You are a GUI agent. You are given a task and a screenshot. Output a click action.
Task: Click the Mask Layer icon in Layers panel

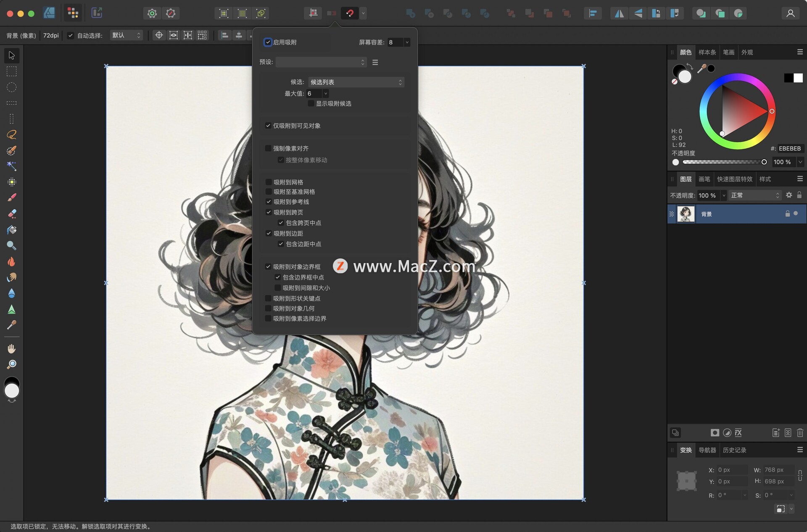click(715, 432)
